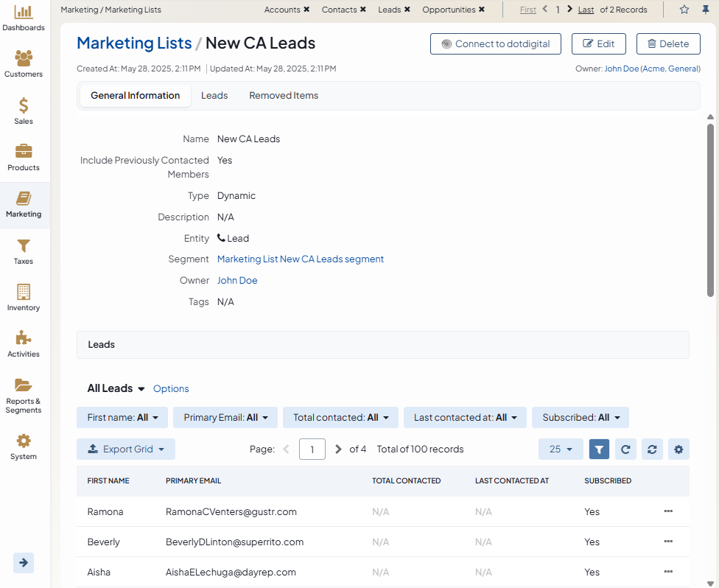The width and height of the screenshot is (719, 588).
Task: Expand the sidebar with the arrow button
Action: pyautogui.click(x=24, y=562)
